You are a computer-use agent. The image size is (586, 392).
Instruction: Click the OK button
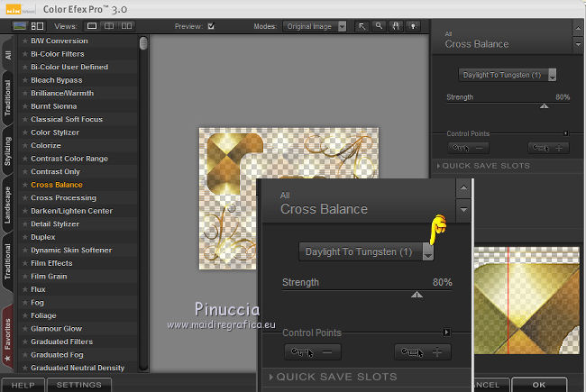point(539,385)
